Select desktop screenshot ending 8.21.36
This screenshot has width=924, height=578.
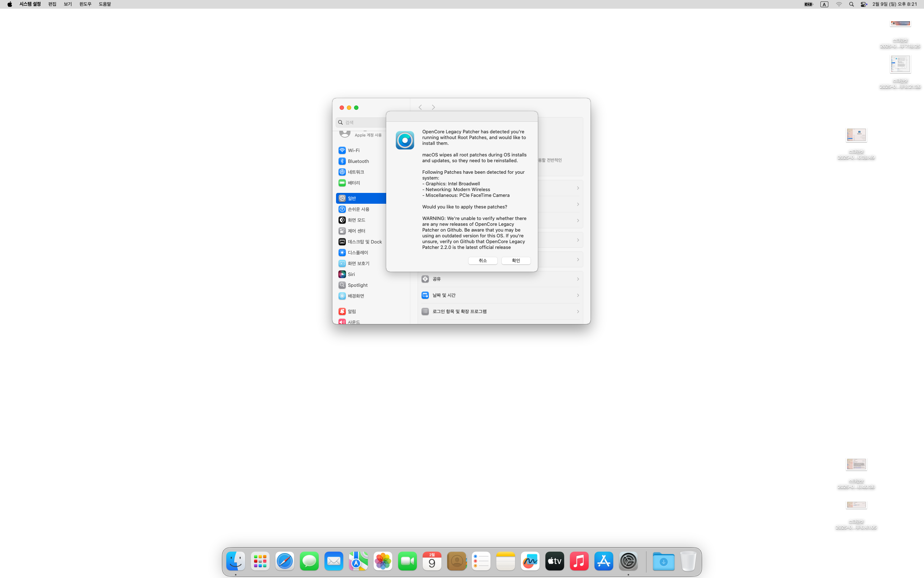coord(900,72)
